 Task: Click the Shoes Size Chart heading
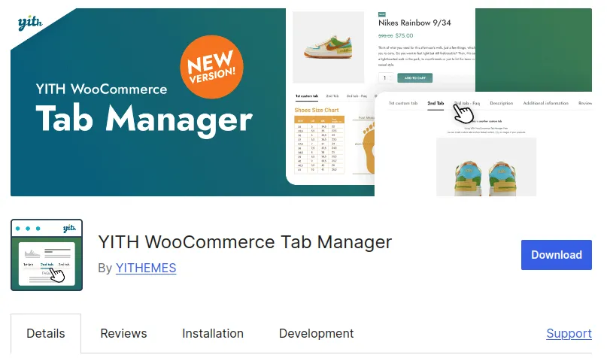pyautogui.click(x=316, y=110)
